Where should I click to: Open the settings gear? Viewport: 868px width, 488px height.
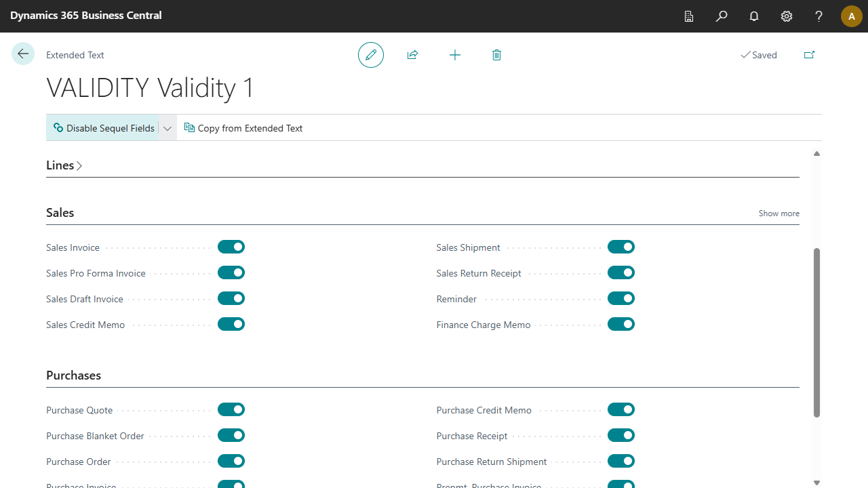coord(787,16)
